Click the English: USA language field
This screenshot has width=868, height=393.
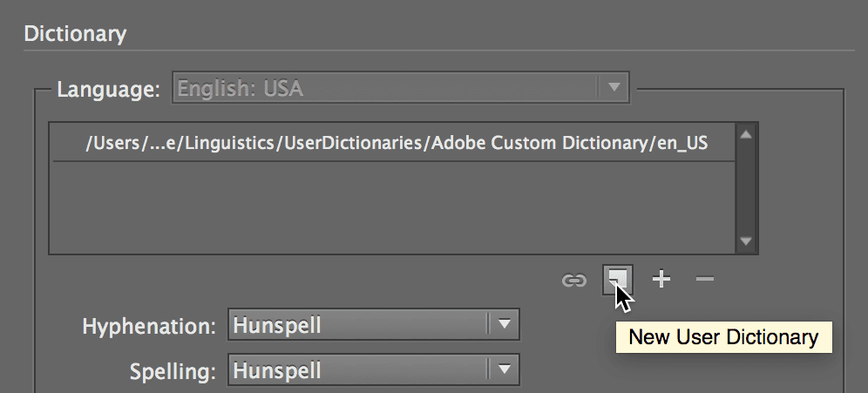click(x=400, y=87)
